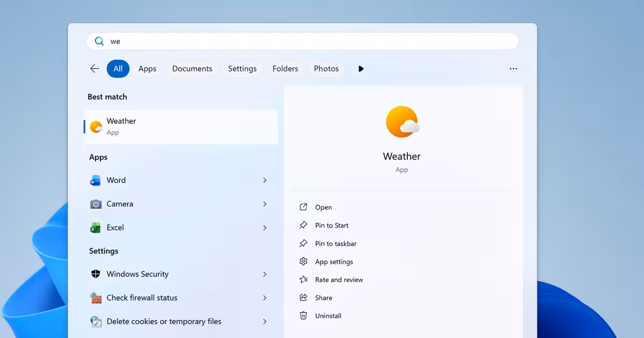Go back with the left arrow
The width and height of the screenshot is (644, 338).
(94, 69)
